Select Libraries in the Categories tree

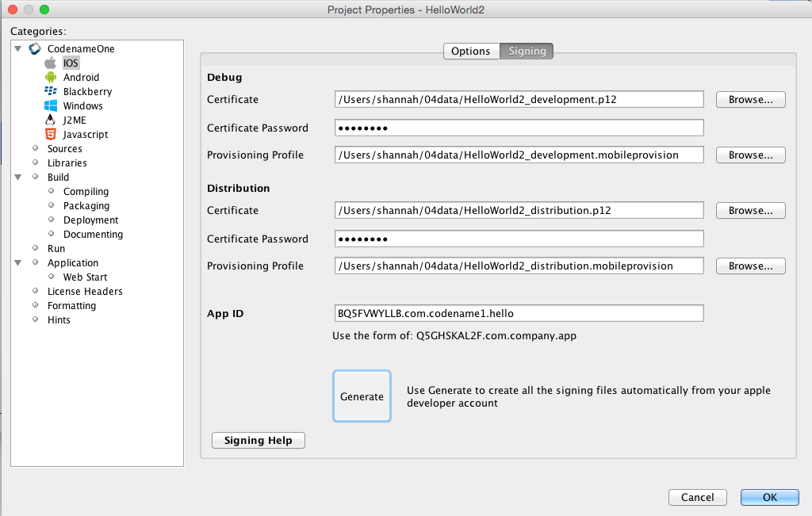coord(67,163)
